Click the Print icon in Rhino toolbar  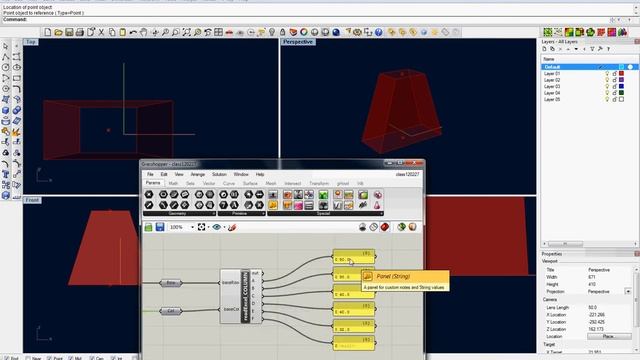[80, 32]
